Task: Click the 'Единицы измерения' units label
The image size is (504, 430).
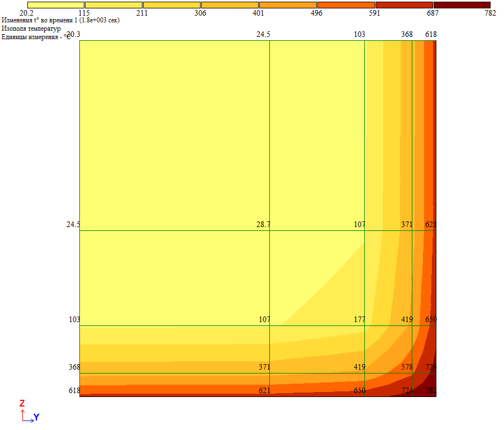Action: (36, 36)
